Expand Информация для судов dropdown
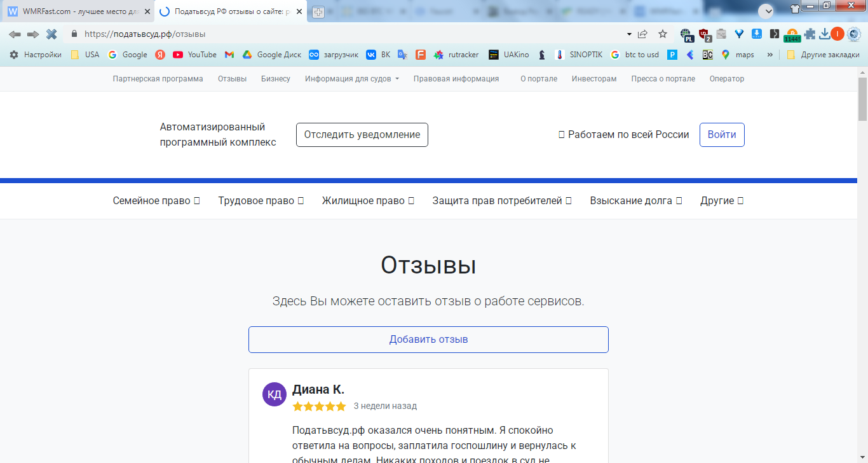 (x=352, y=79)
